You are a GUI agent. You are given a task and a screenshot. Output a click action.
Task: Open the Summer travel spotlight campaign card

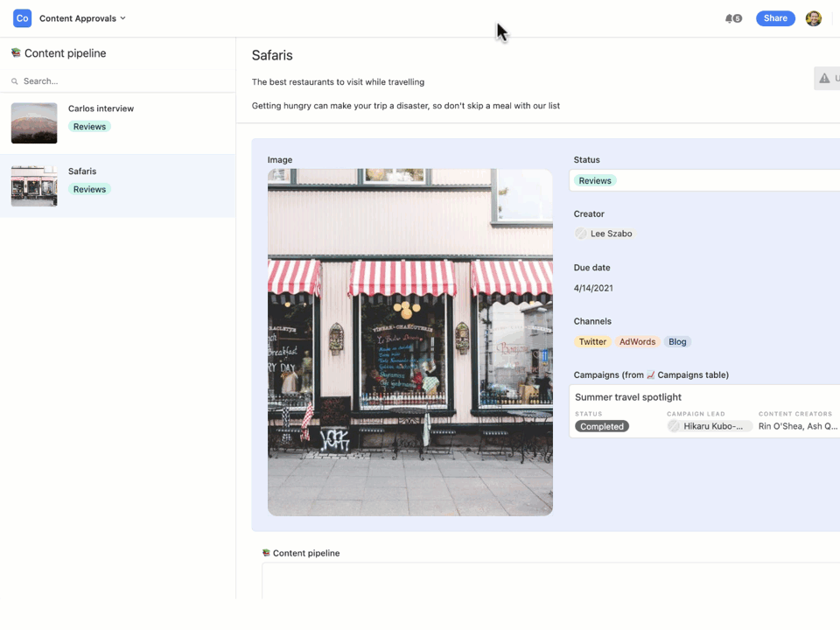tap(703, 411)
